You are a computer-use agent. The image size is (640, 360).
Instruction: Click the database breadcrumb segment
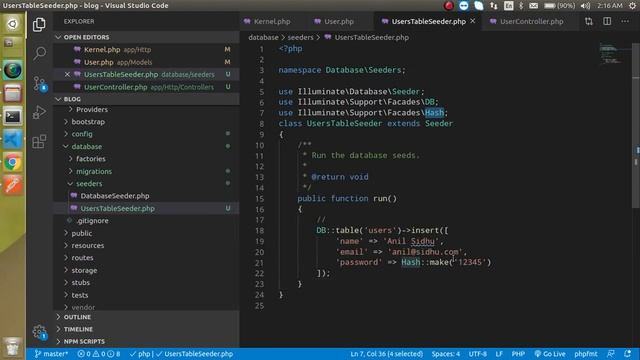tap(263, 37)
